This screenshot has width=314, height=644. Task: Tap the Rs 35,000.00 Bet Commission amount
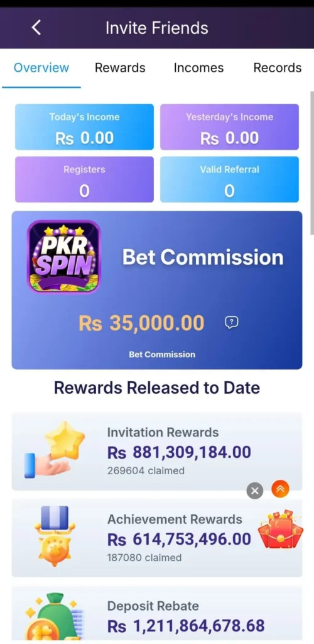[141, 323]
